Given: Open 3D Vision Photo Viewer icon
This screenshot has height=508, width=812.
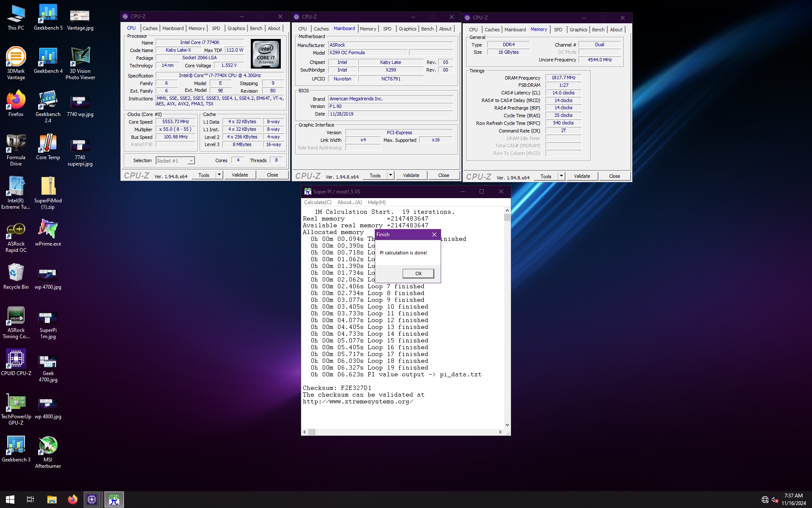Looking at the screenshot, I should click(80, 63).
